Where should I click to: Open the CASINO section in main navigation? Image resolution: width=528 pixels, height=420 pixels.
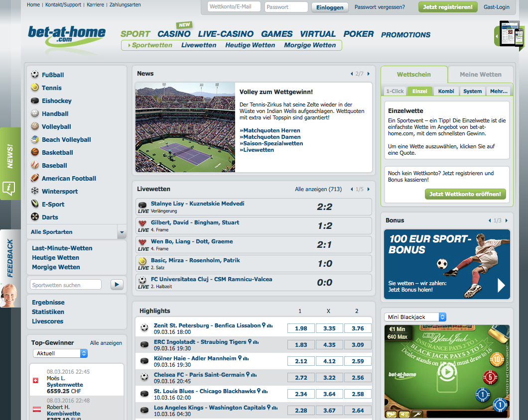pyautogui.click(x=173, y=34)
